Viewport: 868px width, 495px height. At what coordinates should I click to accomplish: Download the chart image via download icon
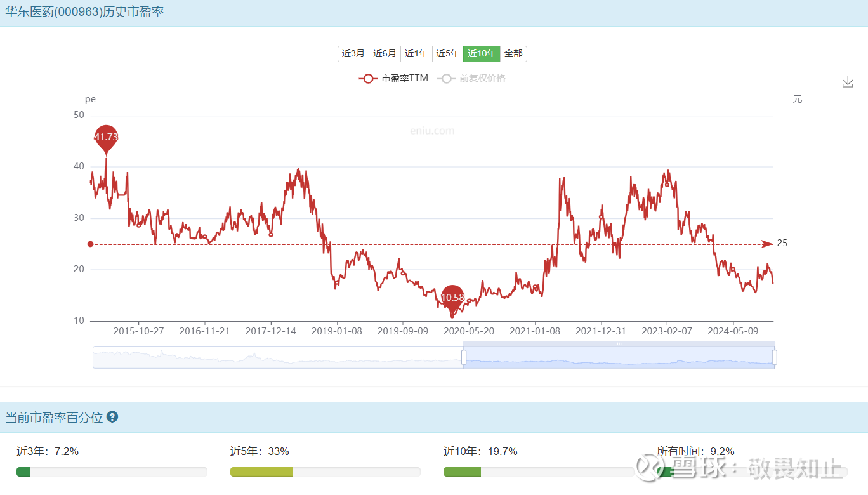pyautogui.click(x=848, y=82)
